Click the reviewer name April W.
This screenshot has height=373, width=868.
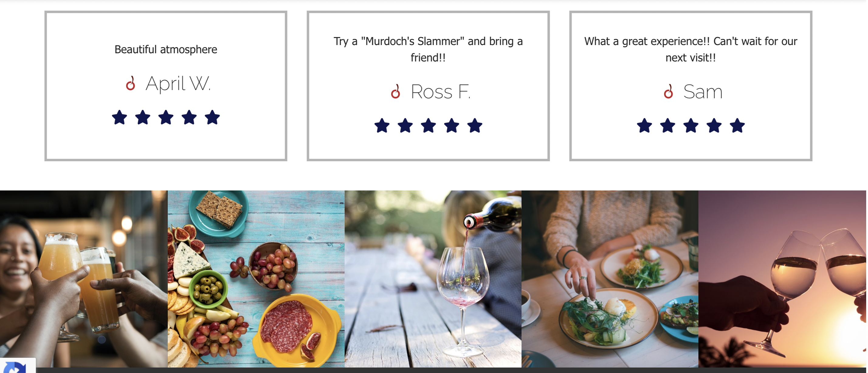pyautogui.click(x=178, y=83)
